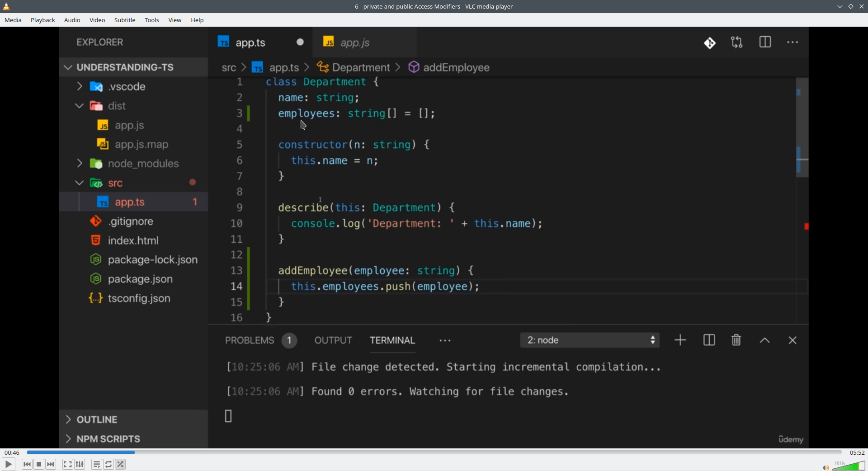Open the Tools menu
This screenshot has width=868, height=471.
152,20
